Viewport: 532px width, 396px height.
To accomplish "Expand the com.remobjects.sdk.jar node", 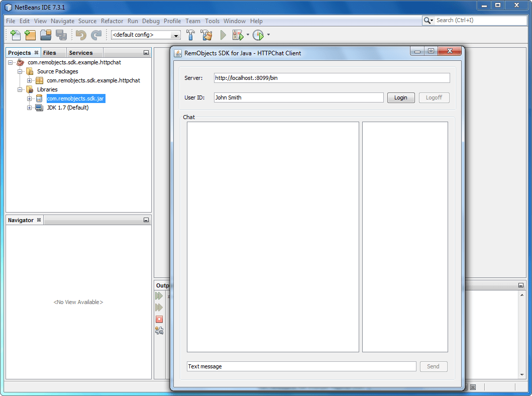I will 30,98.
